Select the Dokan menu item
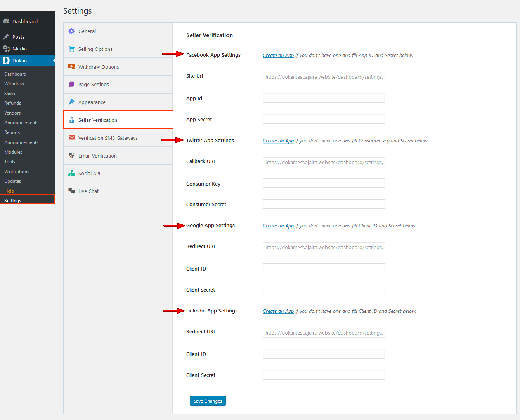This screenshot has height=420, width=520. click(x=28, y=61)
